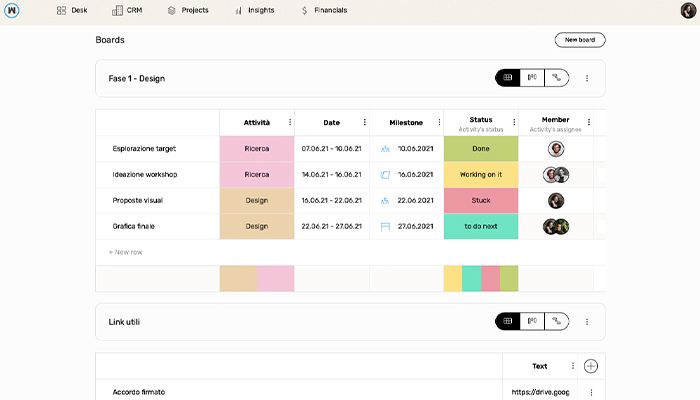Click milestone icon beside 22.06.2021

coord(385,201)
